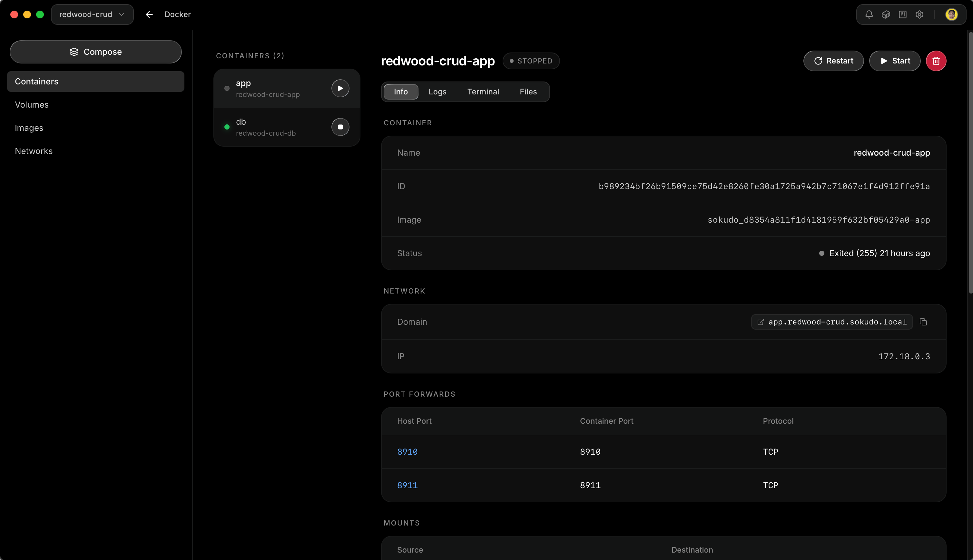Screen dimensions: 973x560
Task: Open the redwood-crud project dropdown
Action: [92, 14]
